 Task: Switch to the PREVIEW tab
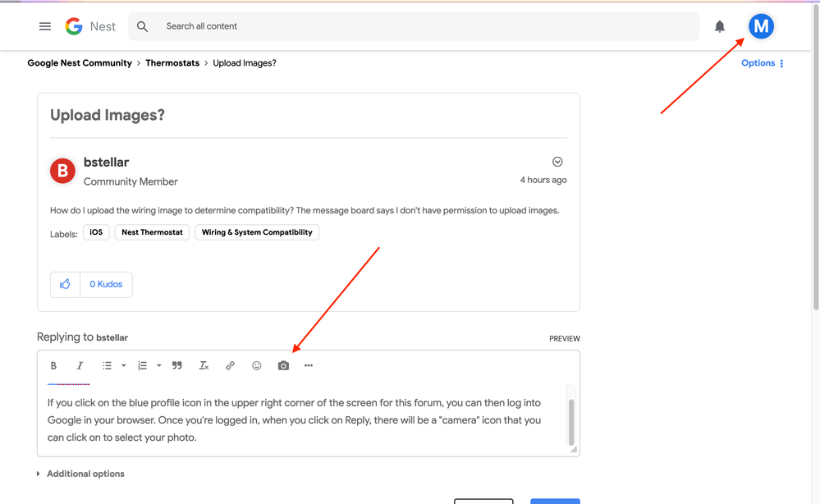click(x=565, y=338)
